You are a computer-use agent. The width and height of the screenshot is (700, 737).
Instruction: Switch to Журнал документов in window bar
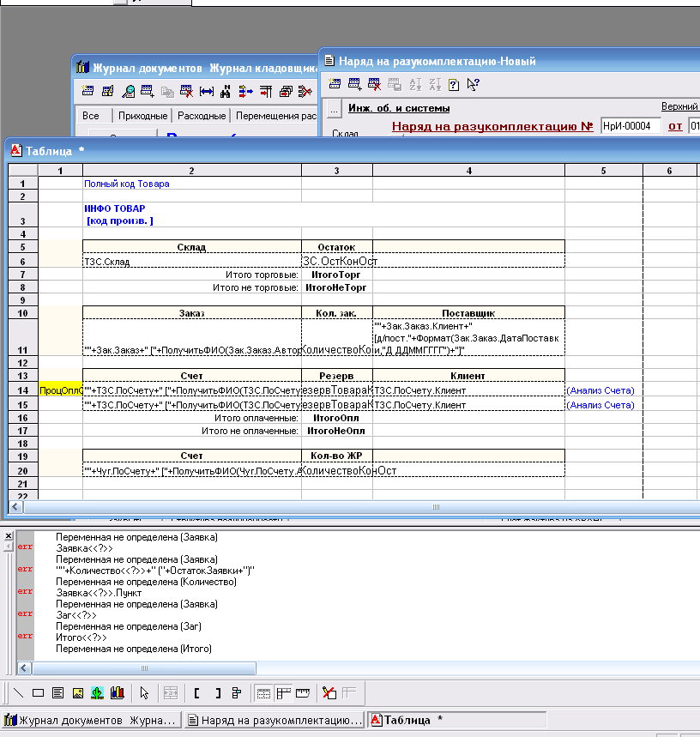tap(91, 720)
